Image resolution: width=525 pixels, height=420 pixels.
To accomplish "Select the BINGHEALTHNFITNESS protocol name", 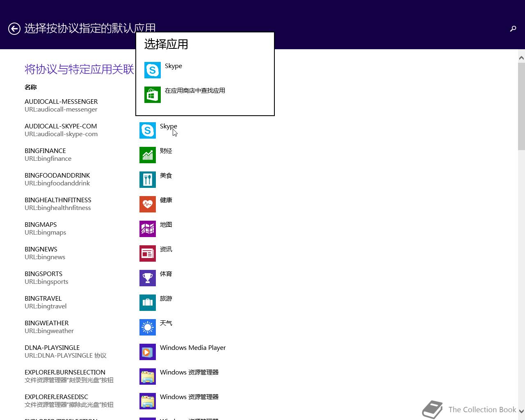I will (x=58, y=200).
